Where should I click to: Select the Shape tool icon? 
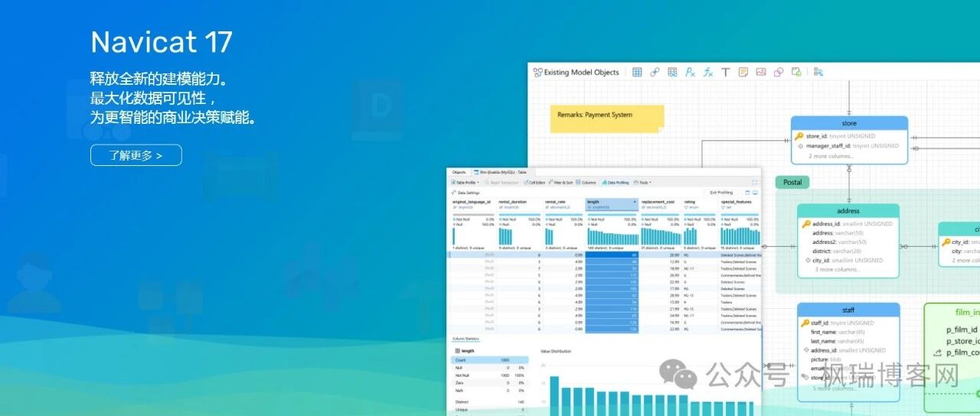778,72
